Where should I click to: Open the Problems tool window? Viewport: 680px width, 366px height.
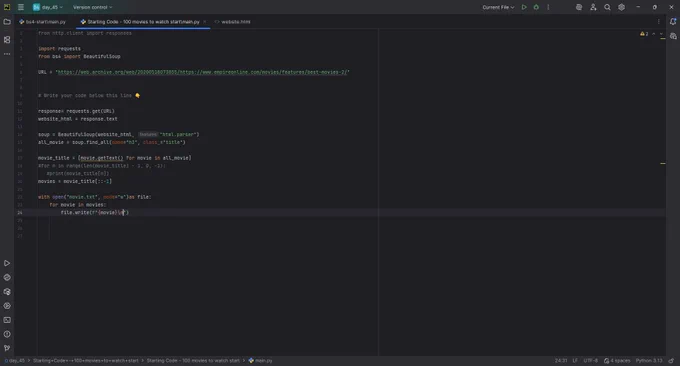[x=7, y=334]
